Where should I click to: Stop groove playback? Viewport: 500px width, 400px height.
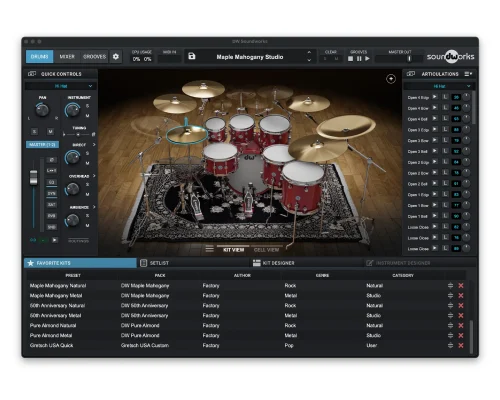tap(350, 59)
